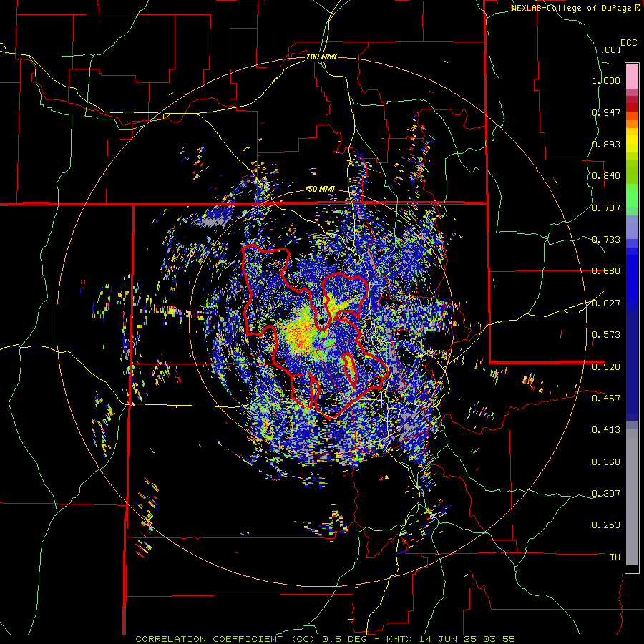Click the 50 NMI range ring label

pos(321,189)
